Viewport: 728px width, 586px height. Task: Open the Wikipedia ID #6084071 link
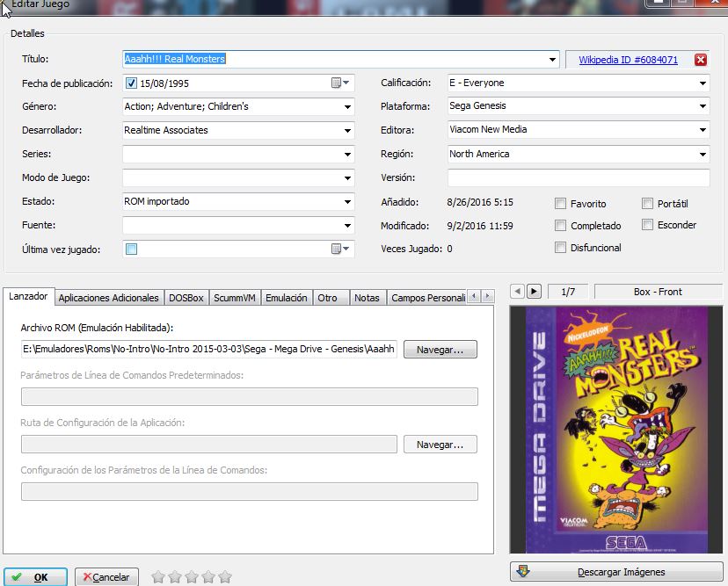point(628,60)
